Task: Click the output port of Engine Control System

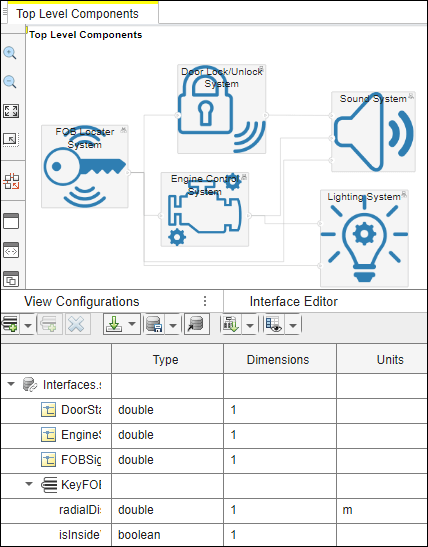Action: coord(248,216)
